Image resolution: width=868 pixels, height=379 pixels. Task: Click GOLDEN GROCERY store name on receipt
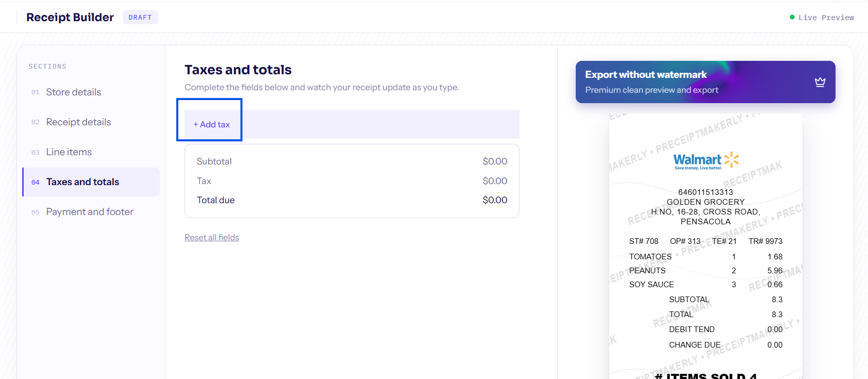[x=706, y=202]
